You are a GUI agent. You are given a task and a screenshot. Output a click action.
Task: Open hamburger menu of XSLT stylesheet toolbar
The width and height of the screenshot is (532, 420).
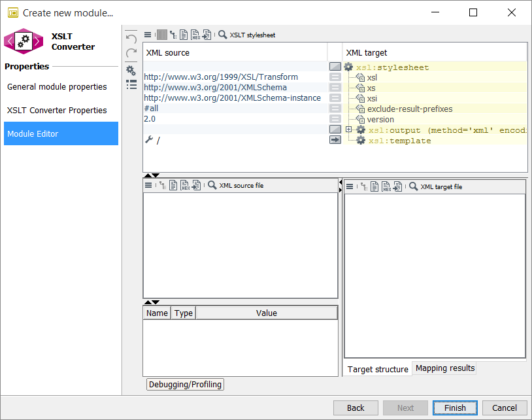pyautogui.click(x=148, y=35)
